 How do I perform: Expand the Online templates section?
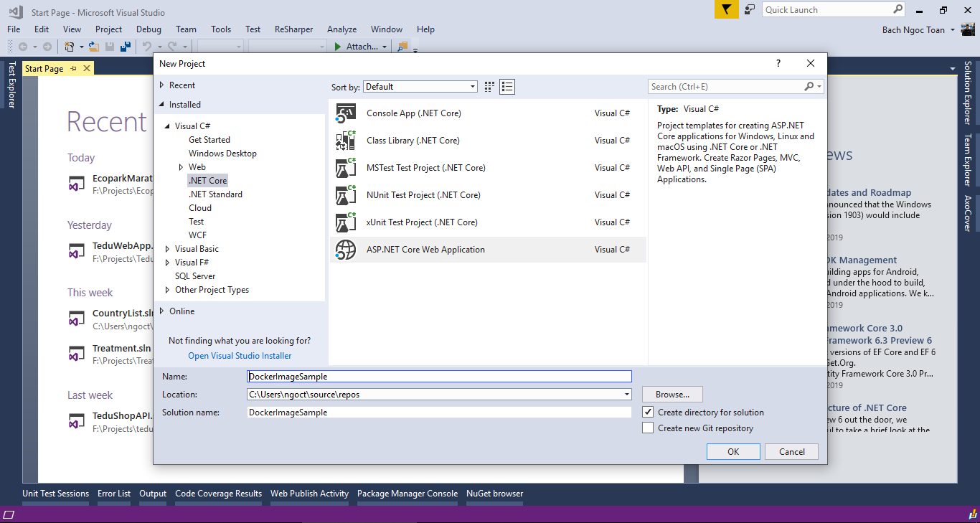click(162, 311)
